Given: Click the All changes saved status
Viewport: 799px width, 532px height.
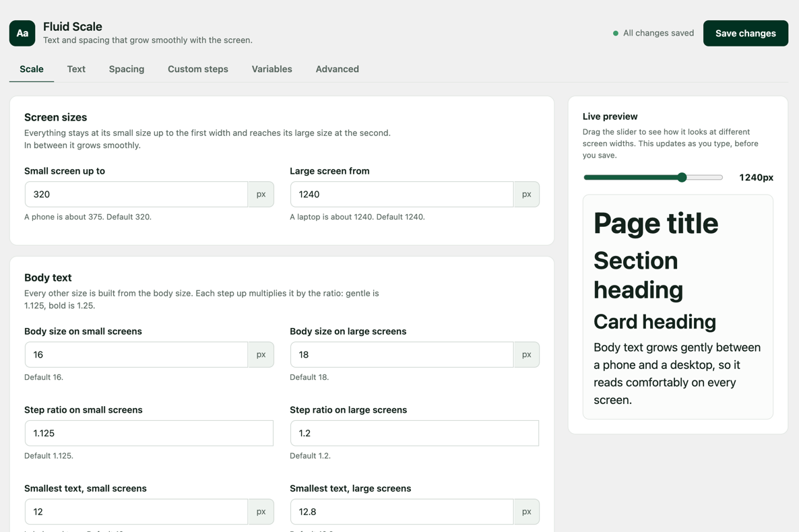Looking at the screenshot, I should pos(653,33).
